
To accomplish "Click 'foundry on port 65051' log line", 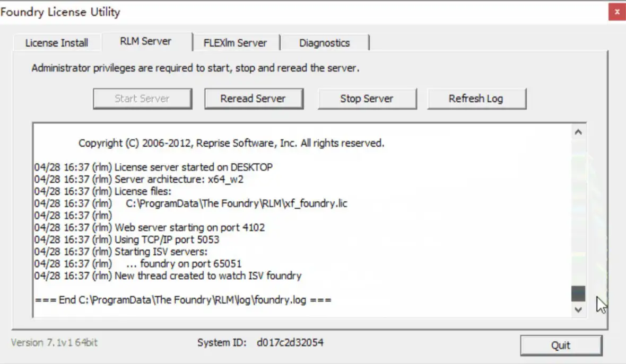I will click(138, 263).
